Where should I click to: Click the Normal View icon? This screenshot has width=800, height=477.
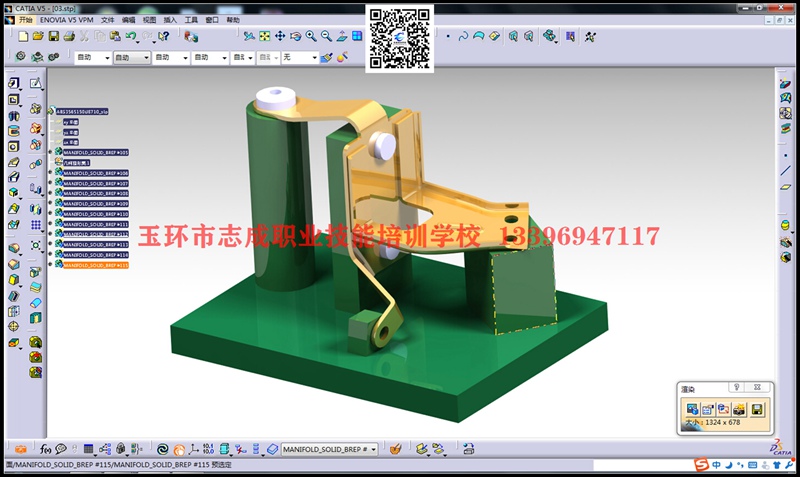point(342,36)
